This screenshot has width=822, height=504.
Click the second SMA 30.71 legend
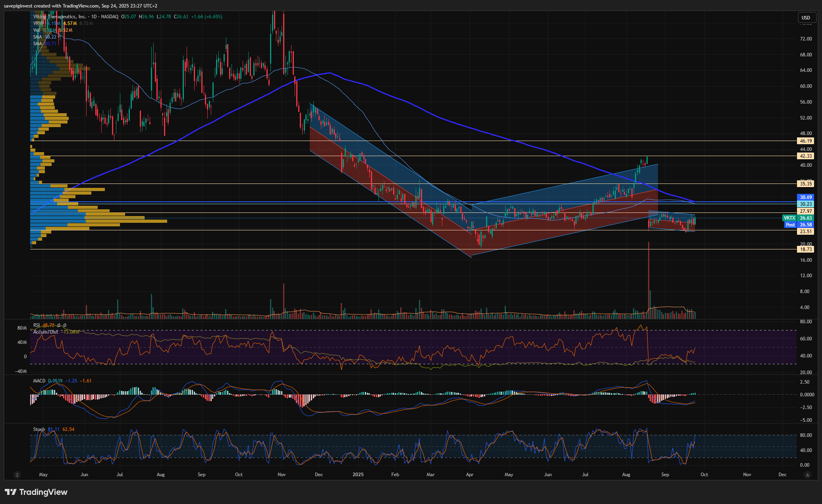(37, 44)
